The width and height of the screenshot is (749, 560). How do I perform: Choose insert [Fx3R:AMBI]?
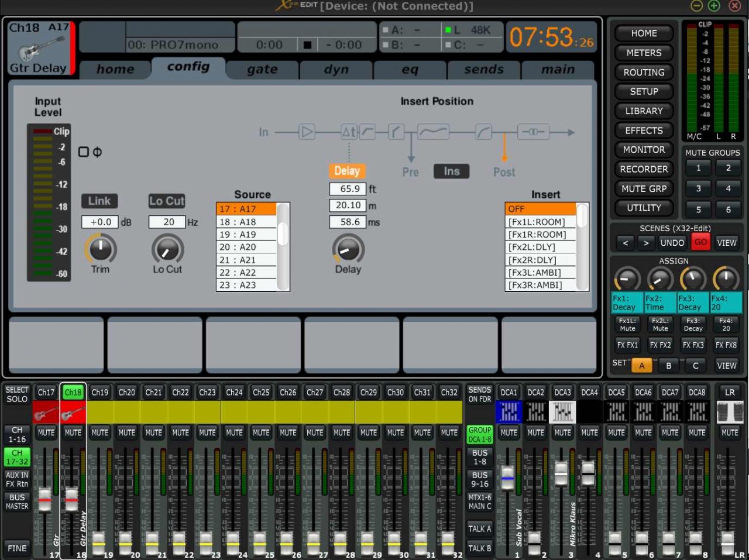pyautogui.click(x=541, y=285)
